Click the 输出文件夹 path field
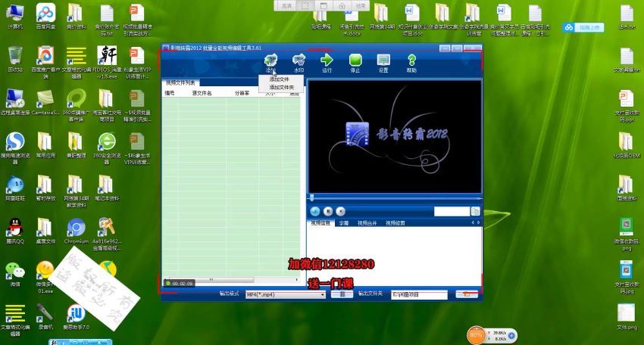 419,294
